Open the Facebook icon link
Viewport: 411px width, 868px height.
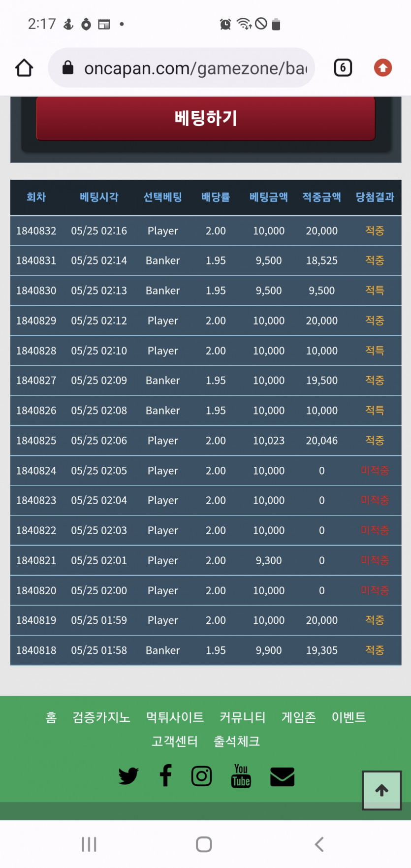[x=166, y=775]
